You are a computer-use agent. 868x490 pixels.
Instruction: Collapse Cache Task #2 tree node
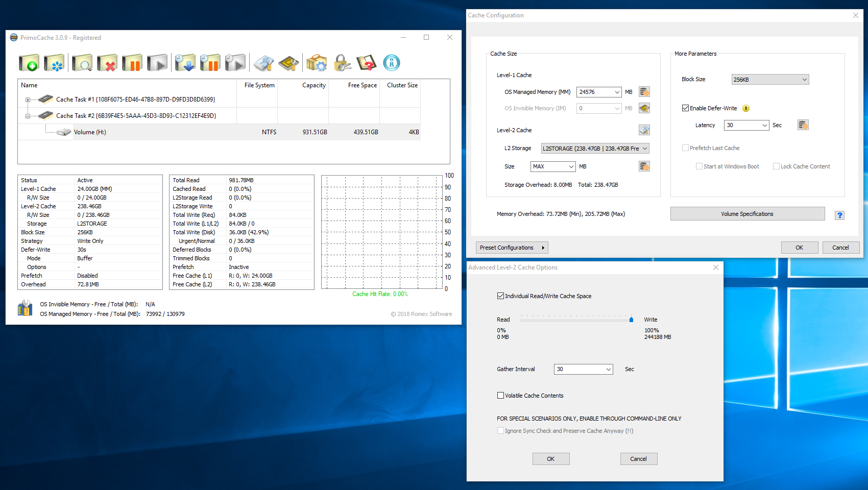pos(28,116)
